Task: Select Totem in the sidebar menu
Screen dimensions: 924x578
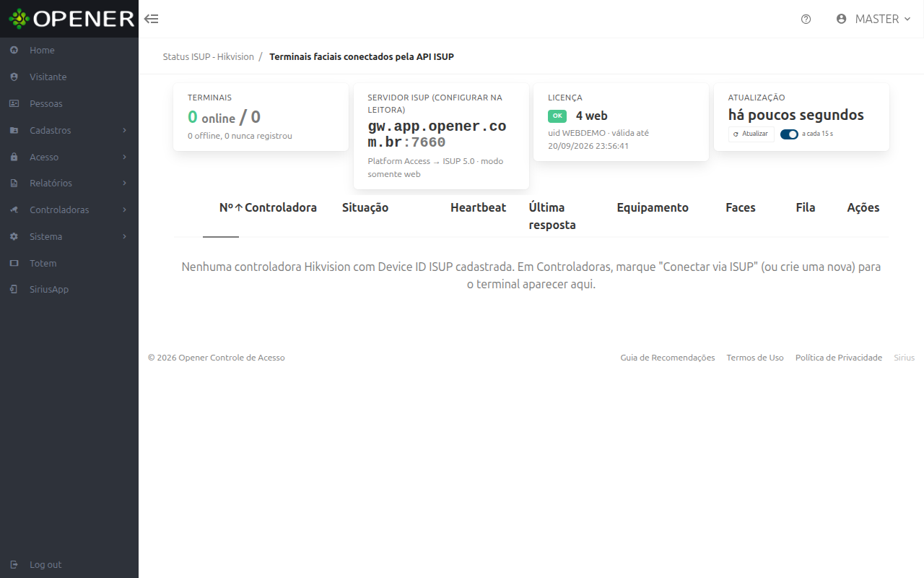Action: click(x=69, y=264)
